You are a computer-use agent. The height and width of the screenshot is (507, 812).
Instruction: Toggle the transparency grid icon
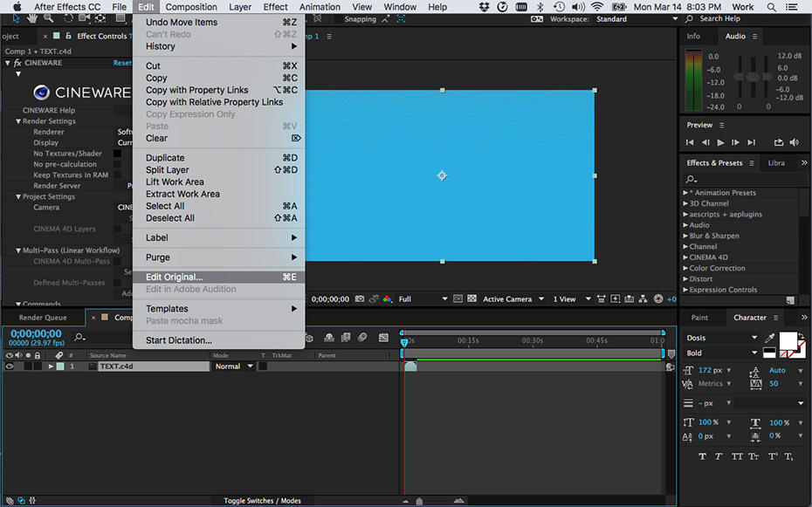click(x=472, y=299)
